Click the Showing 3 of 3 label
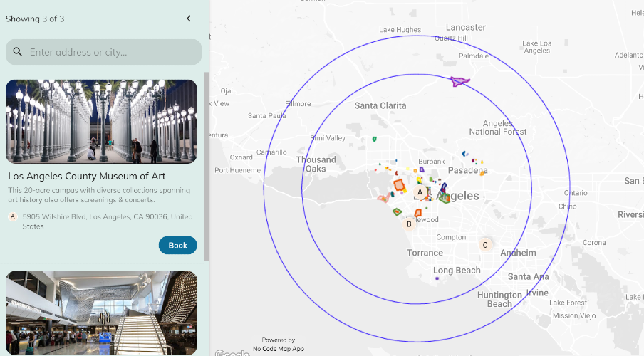Image resolution: width=644 pixels, height=356 pixels. click(35, 19)
